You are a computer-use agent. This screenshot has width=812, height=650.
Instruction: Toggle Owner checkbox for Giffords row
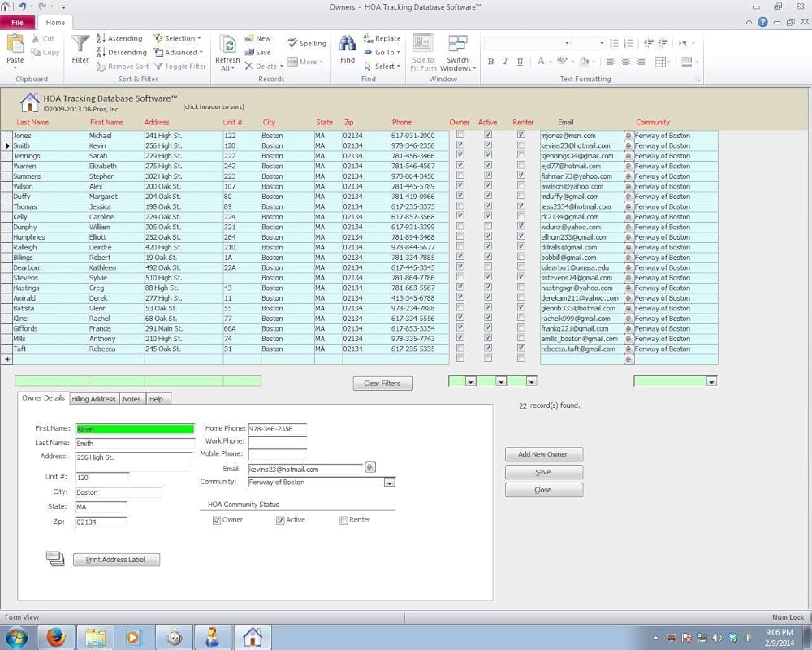pyautogui.click(x=460, y=328)
